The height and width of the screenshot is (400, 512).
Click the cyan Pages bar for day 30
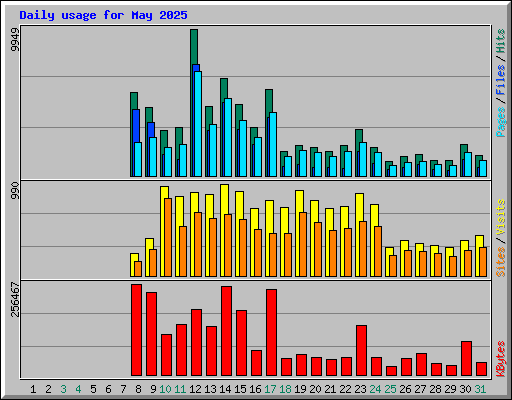point(468,164)
